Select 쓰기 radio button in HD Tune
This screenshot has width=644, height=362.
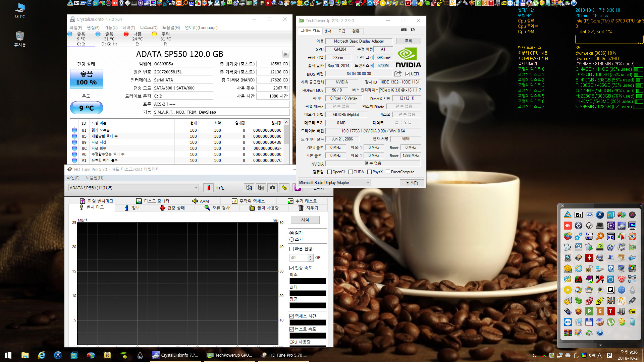point(291,240)
